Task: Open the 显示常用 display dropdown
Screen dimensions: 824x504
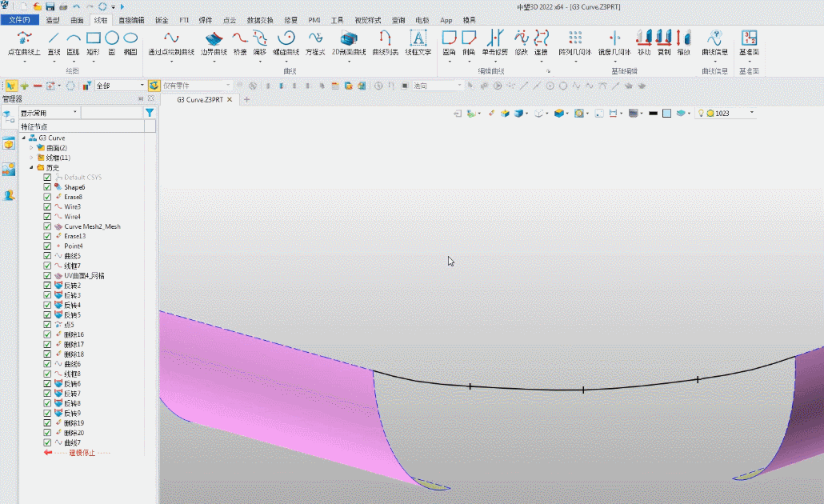Action: click(x=50, y=114)
